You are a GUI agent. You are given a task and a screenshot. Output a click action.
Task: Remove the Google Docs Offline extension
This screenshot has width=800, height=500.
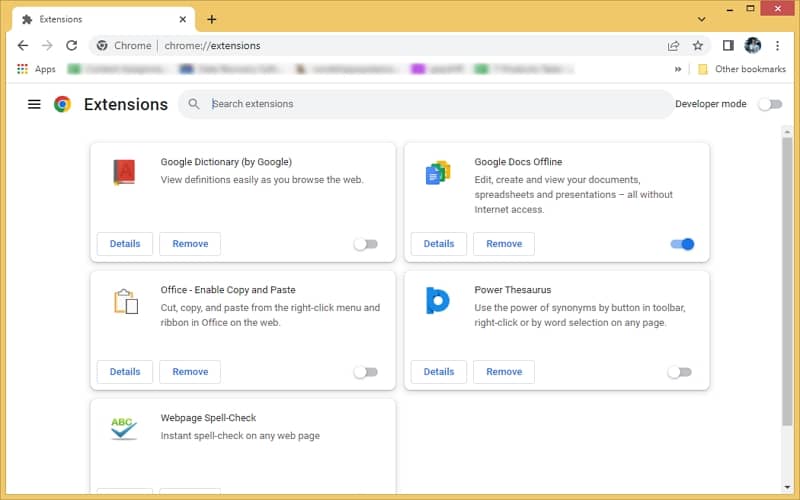(x=504, y=244)
